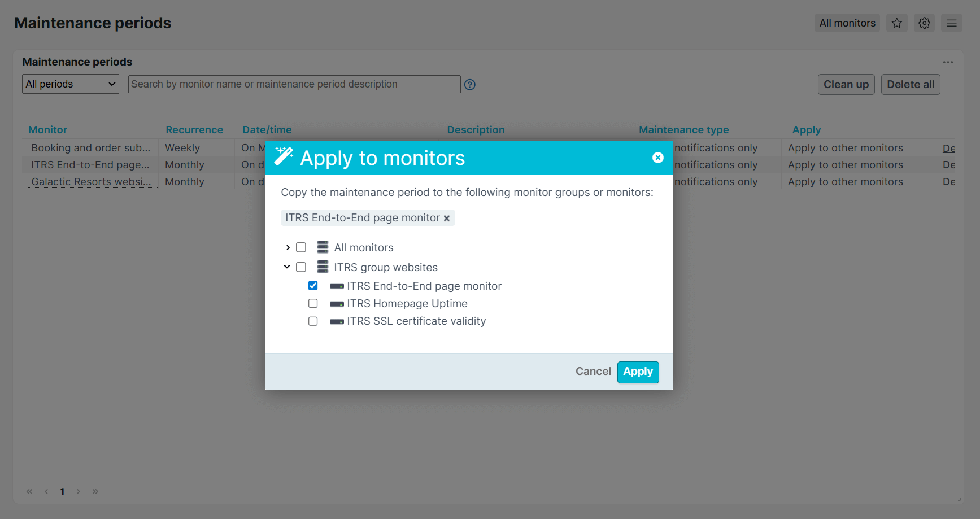
Task: Open settings with the gear icon
Action: [x=924, y=23]
